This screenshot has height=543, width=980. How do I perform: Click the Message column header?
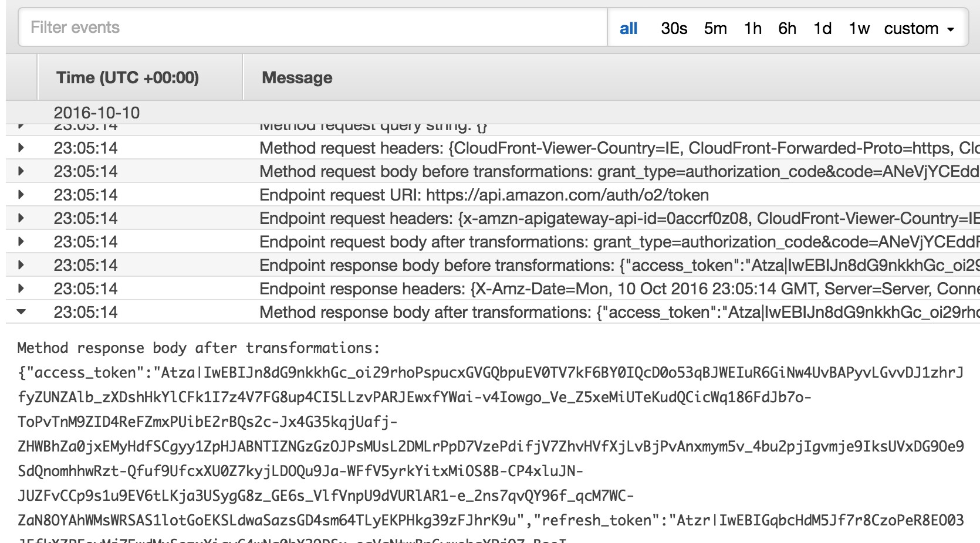(x=297, y=77)
